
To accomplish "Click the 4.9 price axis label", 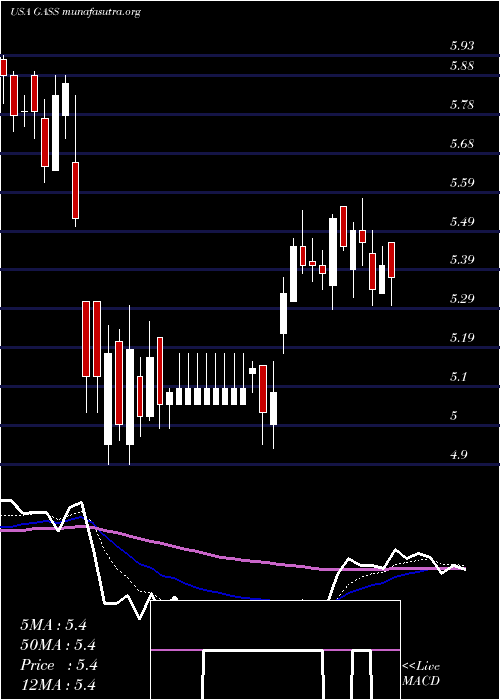I will coord(458,455).
